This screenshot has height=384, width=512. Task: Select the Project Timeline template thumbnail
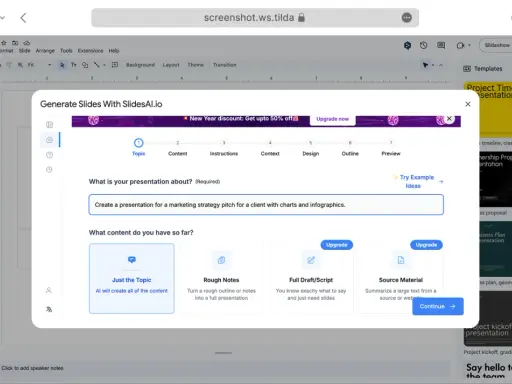click(488, 110)
